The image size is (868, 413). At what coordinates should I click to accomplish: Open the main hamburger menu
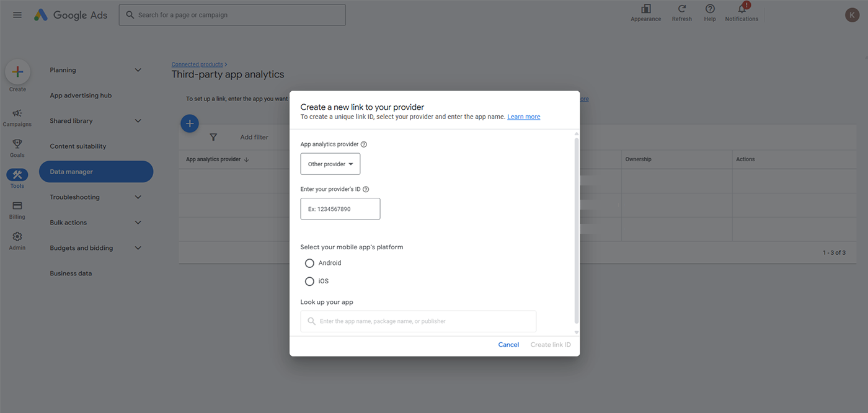click(17, 15)
